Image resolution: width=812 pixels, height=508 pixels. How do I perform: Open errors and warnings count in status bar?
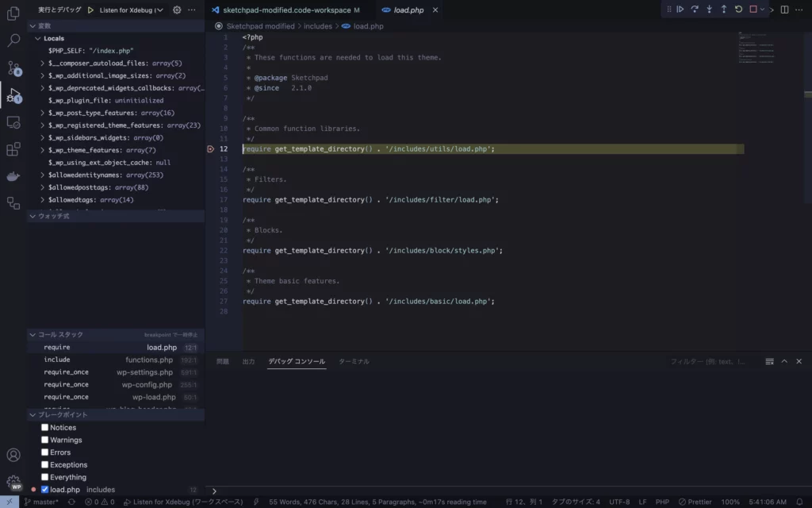pyautogui.click(x=100, y=502)
